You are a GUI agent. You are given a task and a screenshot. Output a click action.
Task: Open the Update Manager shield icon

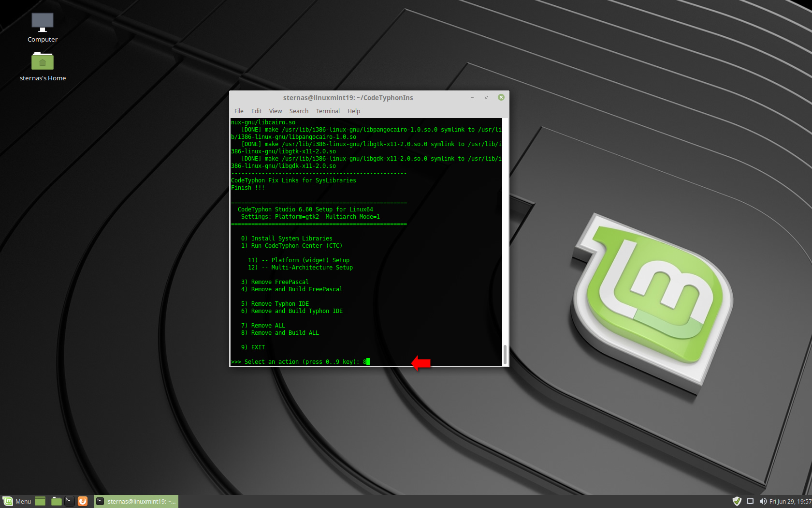tap(737, 501)
